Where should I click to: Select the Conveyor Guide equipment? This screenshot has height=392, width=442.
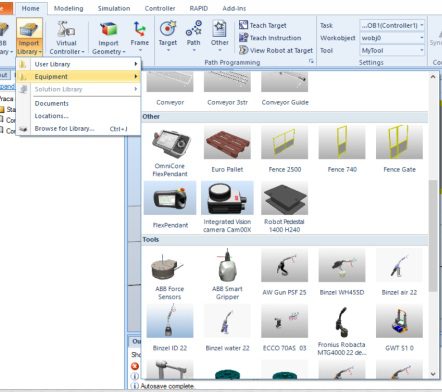pos(285,89)
